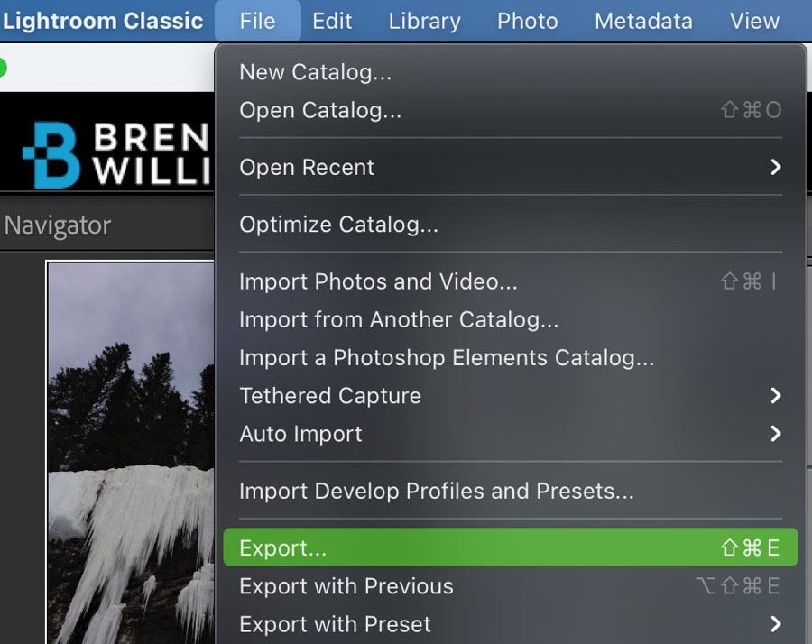Choose Import from Another Catalog...

click(510, 319)
